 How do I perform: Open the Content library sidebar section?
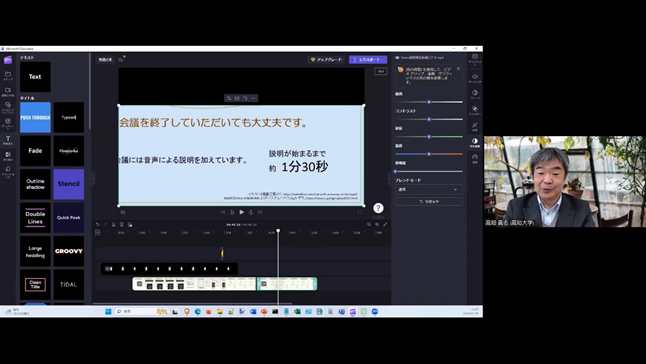pyautogui.click(x=8, y=107)
